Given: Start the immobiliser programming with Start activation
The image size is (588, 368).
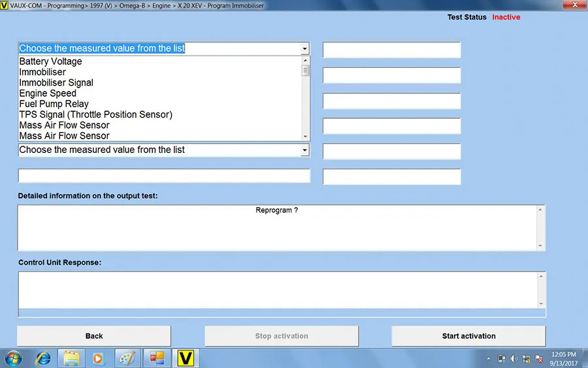Looking at the screenshot, I should click(468, 336).
